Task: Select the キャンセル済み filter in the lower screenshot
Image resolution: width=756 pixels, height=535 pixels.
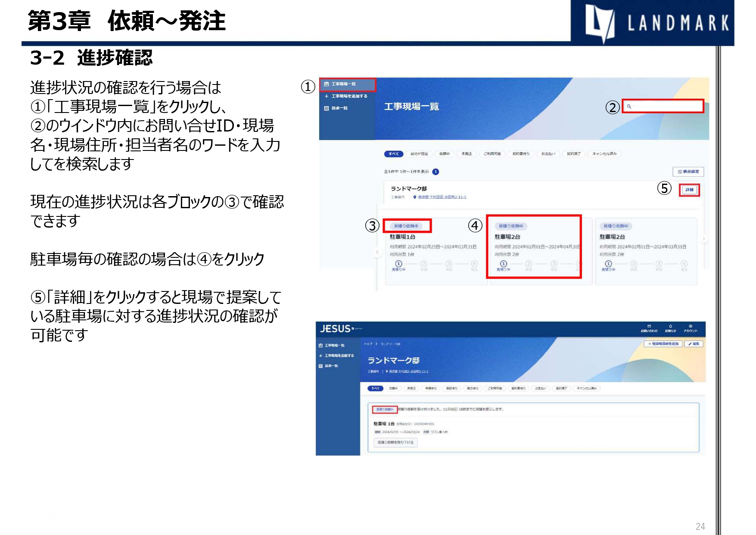Action: click(x=587, y=388)
